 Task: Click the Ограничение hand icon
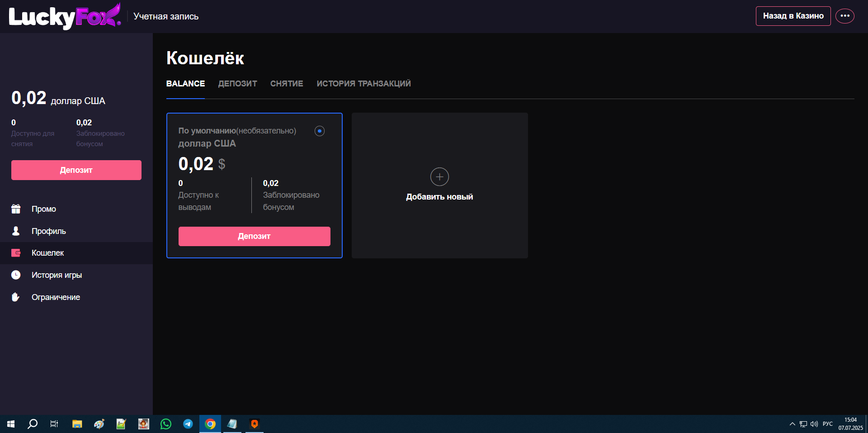(x=16, y=297)
